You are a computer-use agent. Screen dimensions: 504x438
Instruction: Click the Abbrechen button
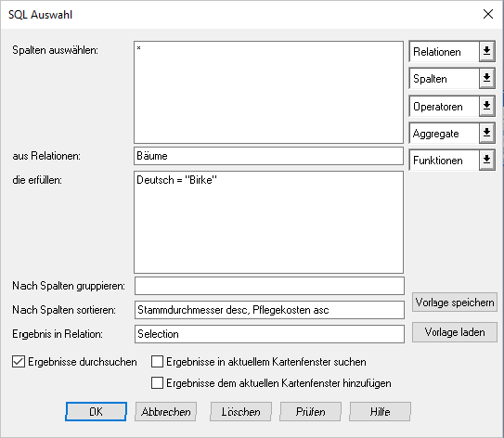(x=165, y=411)
